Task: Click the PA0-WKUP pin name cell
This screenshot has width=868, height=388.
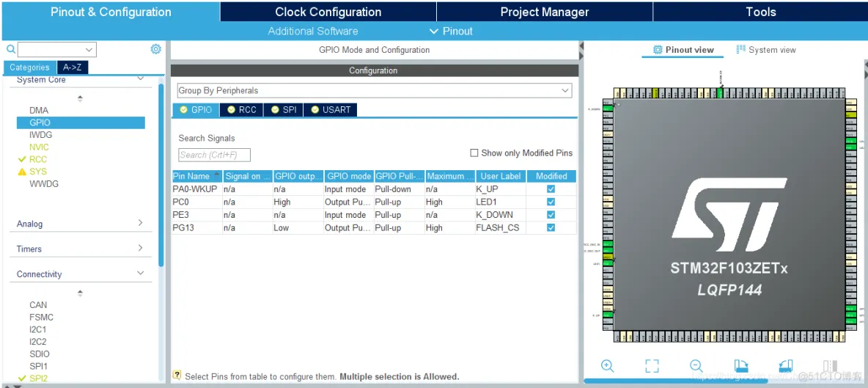Action: tap(196, 188)
